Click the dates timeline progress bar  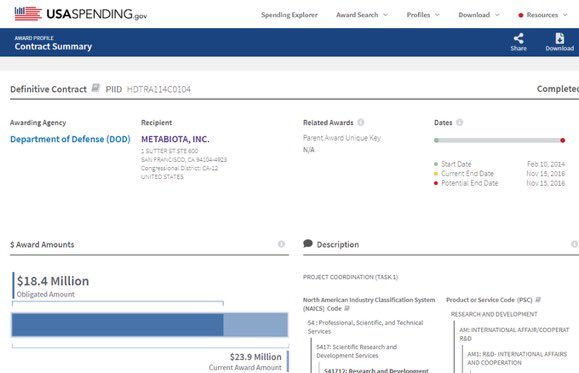click(499, 140)
